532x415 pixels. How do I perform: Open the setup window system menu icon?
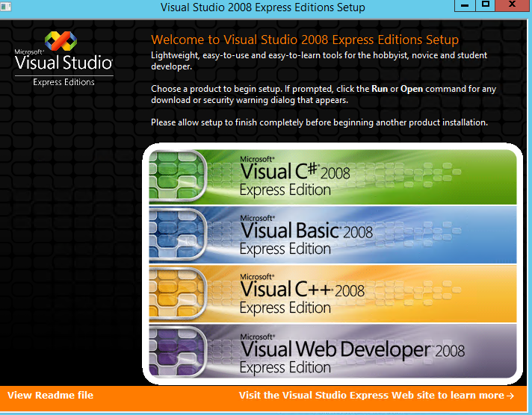[x=5, y=7]
